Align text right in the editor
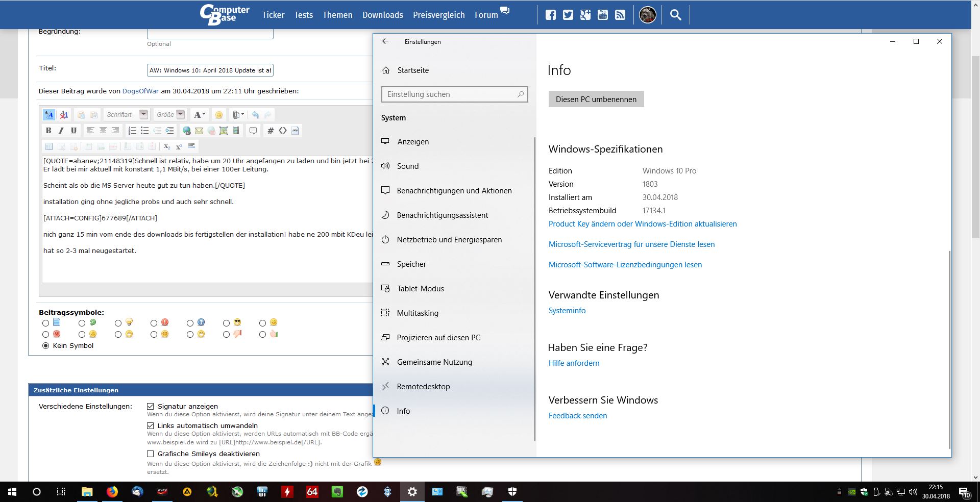This screenshot has height=502, width=980. tap(115, 131)
